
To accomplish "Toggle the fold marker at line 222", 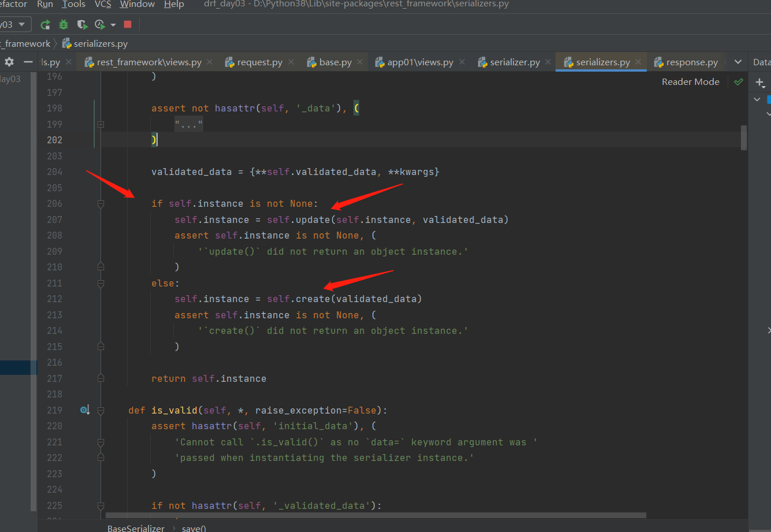I will click(101, 457).
